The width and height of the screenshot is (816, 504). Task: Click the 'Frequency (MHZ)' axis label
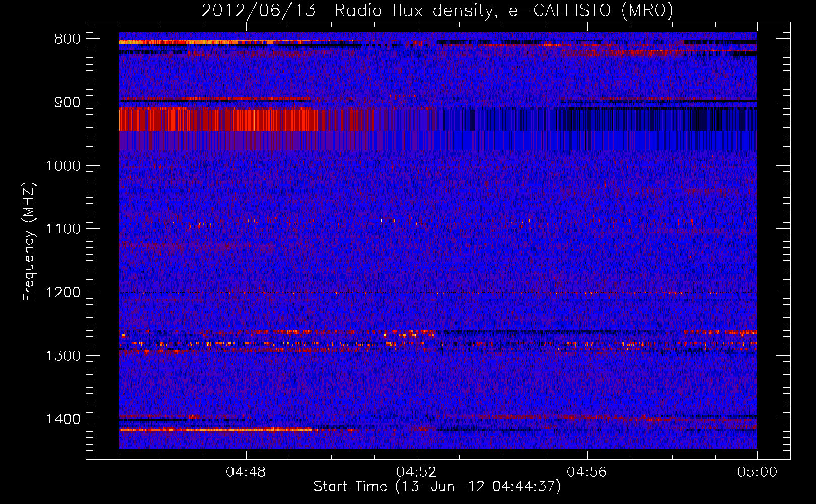click(29, 242)
